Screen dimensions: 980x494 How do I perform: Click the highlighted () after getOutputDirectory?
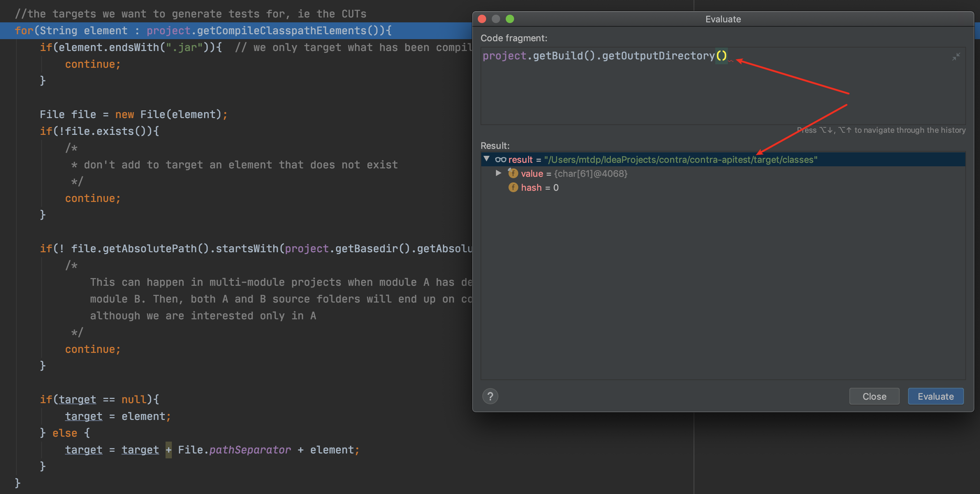click(x=722, y=56)
